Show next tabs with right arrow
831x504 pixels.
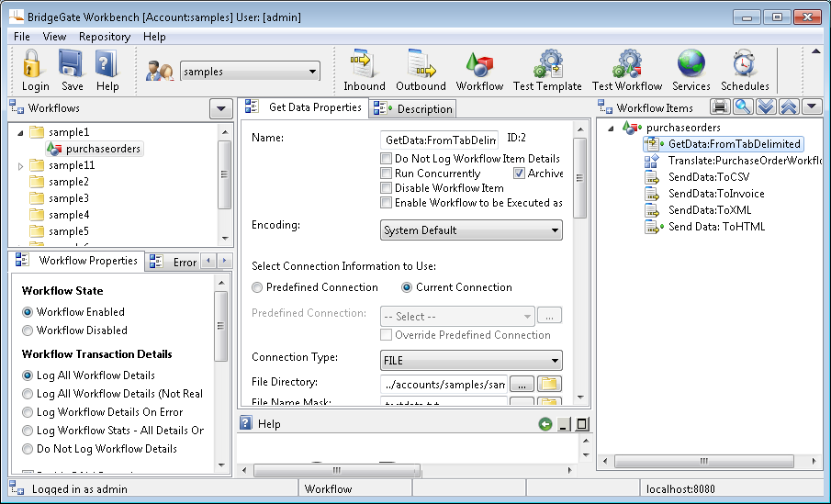click(x=225, y=260)
